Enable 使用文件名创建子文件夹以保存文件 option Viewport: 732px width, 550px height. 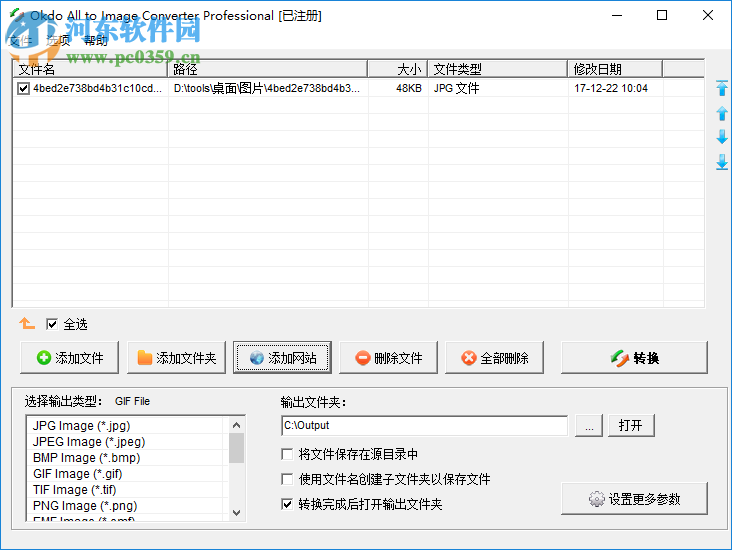pyautogui.click(x=287, y=479)
